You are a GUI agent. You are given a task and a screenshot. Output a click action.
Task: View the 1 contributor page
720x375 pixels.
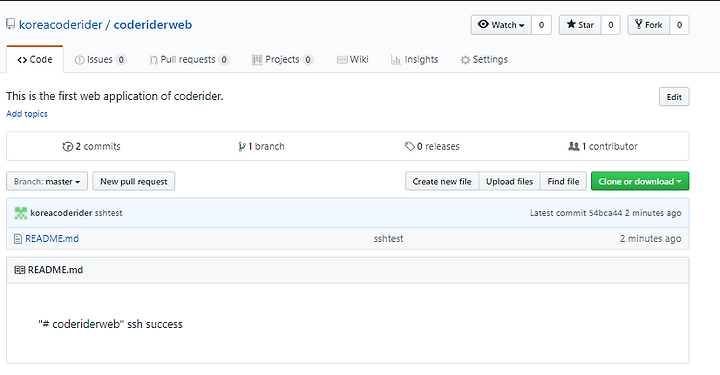tap(603, 146)
